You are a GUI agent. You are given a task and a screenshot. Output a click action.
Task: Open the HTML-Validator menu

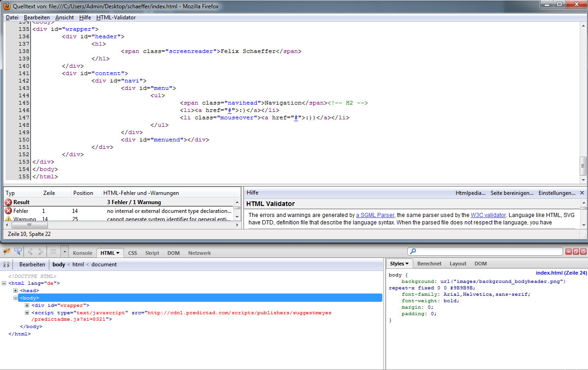[x=116, y=18]
